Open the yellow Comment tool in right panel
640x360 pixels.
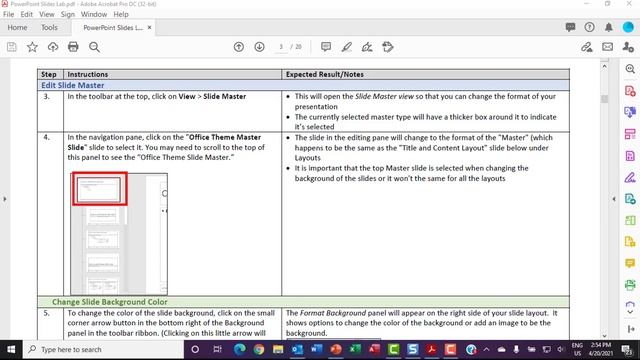click(630, 263)
